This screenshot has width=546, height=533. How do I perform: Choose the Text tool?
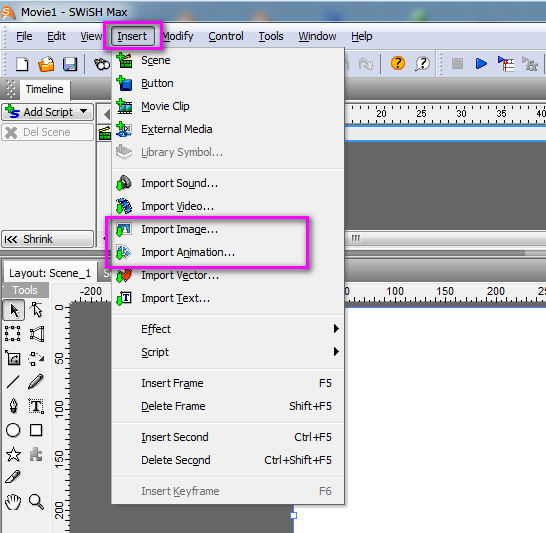pyautogui.click(x=36, y=406)
